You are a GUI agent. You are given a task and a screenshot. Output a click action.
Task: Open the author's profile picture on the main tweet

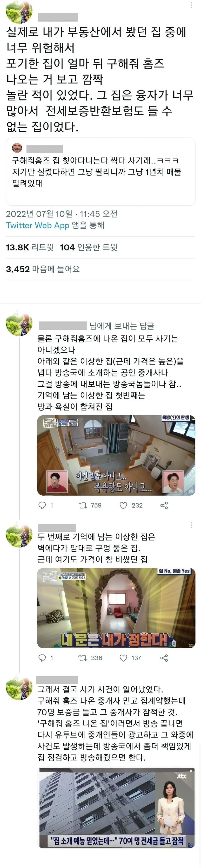tap(19, 12)
